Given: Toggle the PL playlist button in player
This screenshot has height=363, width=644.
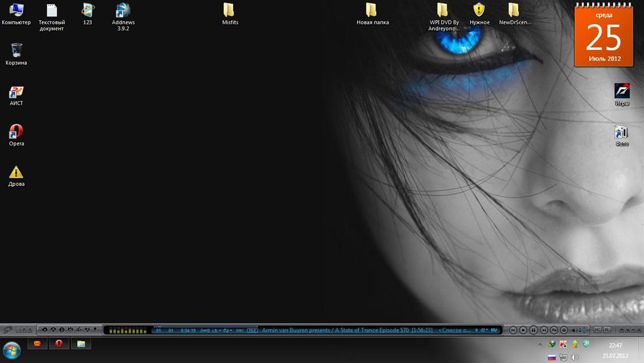Looking at the screenshot, I should click(607, 330).
